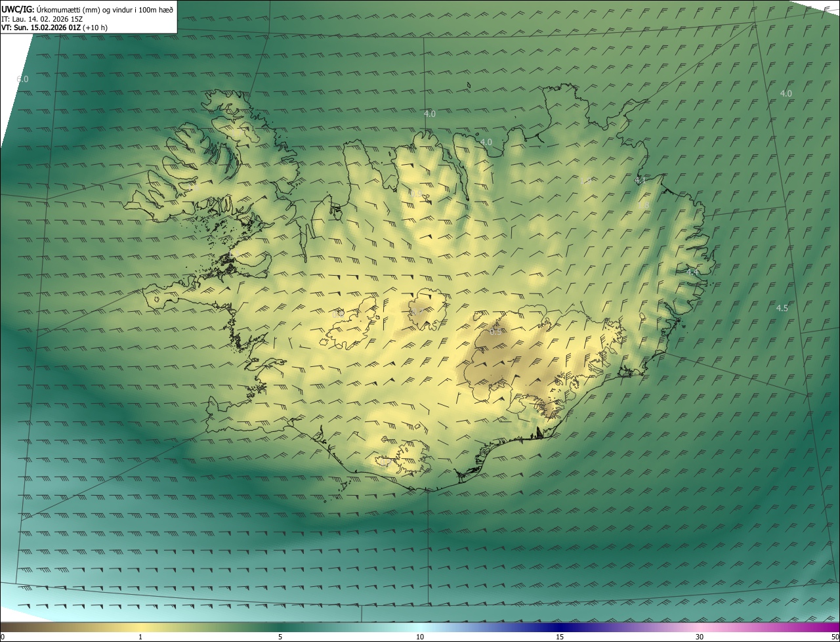Click the "1.8" value label below 4.1

click(644, 205)
